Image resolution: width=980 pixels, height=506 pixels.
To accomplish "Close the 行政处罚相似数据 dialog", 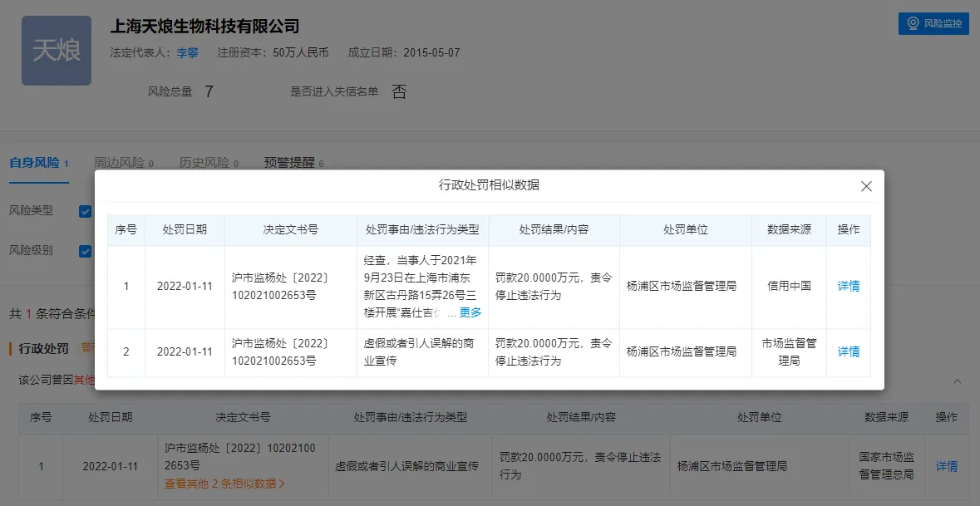I will click(866, 186).
